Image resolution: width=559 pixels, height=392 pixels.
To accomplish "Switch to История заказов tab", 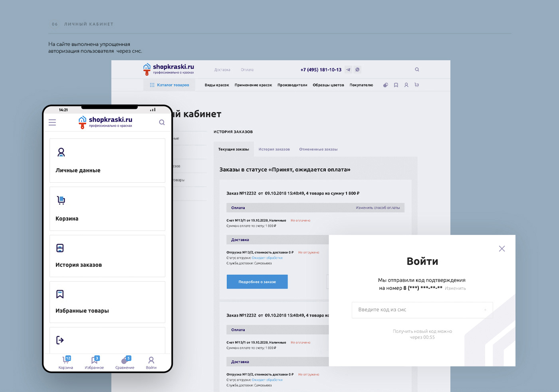I will pyautogui.click(x=274, y=149).
